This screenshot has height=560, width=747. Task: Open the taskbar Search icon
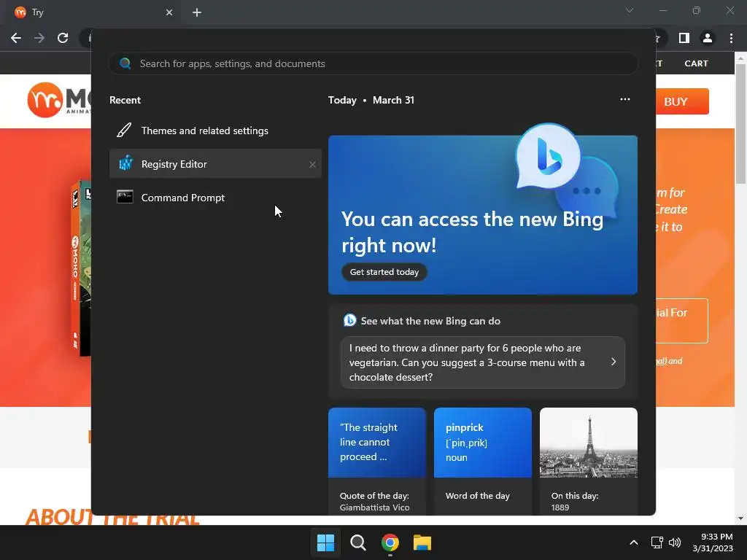357,542
